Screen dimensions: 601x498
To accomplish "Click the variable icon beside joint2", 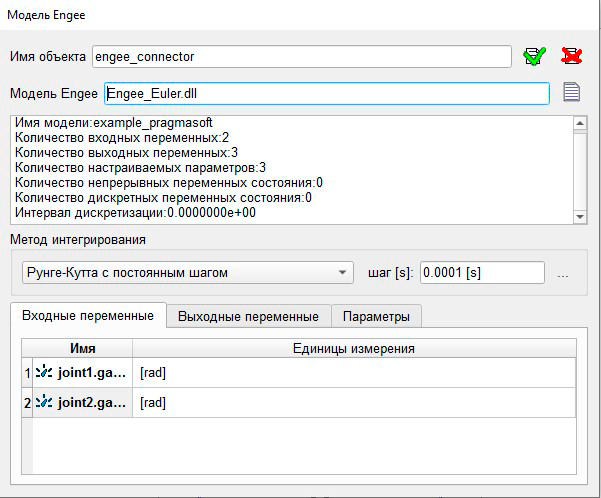I will (x=45, y=402).
